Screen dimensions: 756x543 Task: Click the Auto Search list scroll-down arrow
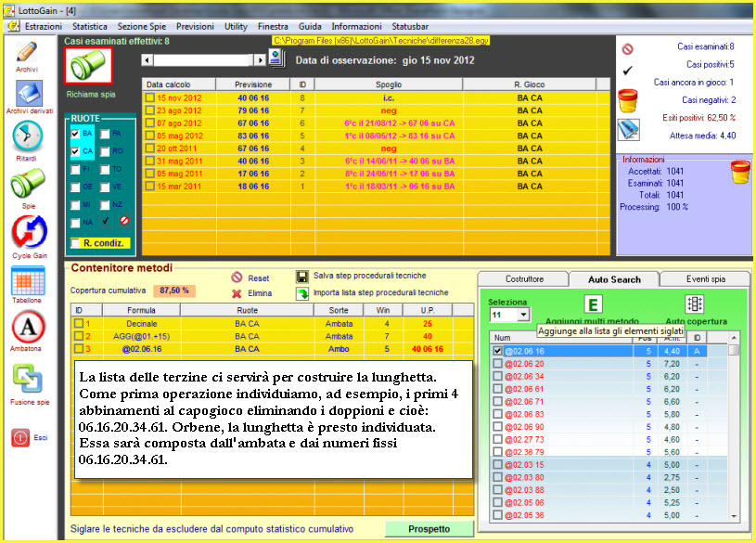point(734,516)
